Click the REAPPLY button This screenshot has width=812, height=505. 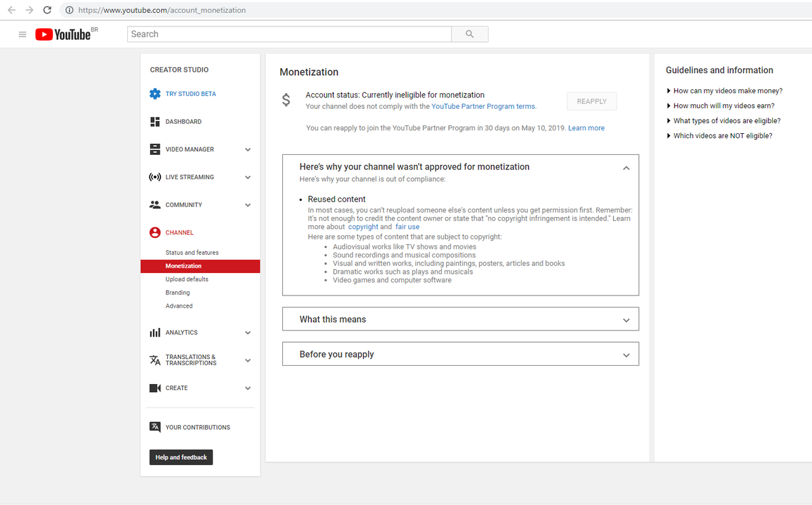click(x=592, y=101)
